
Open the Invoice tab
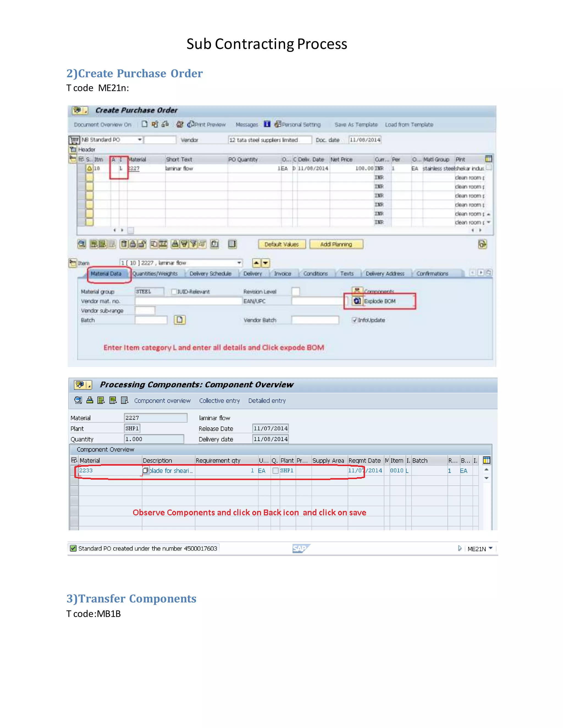coord(283,274)
